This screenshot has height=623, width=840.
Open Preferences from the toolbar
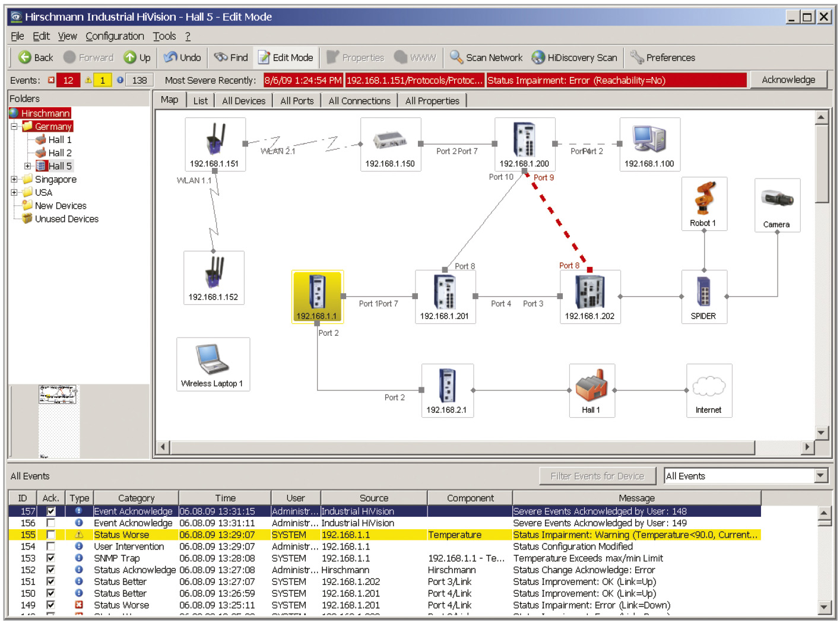coord(663,58)
